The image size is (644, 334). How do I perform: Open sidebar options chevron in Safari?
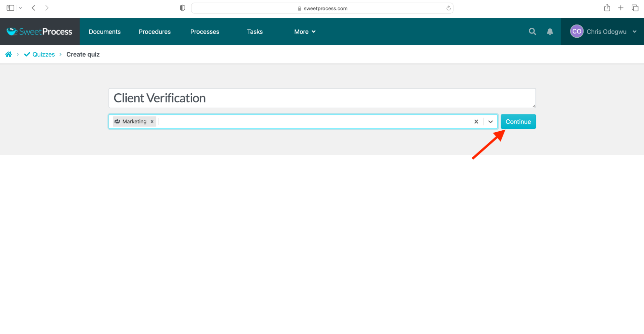coord(20,8)
